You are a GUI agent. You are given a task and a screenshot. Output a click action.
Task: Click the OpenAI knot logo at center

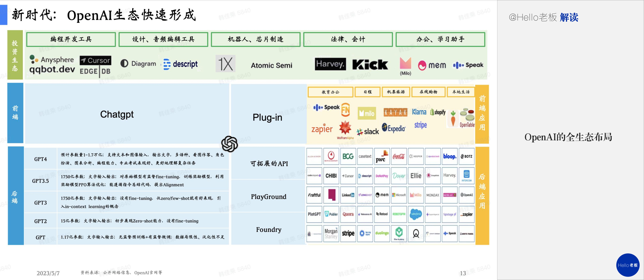(229, 144)
